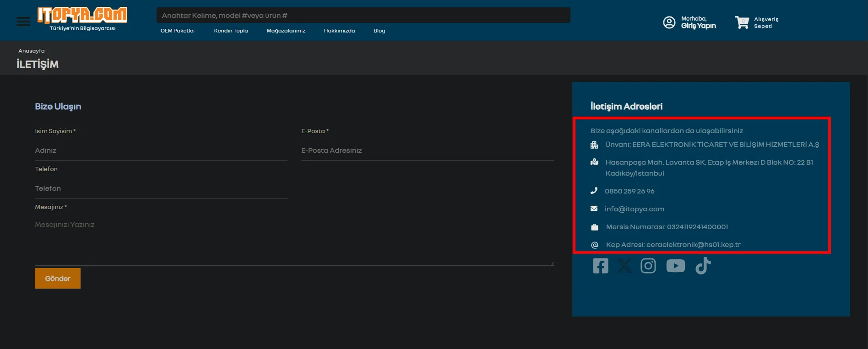Click the info@itopya.com email address
The height and width of the screenshot is (349, 868).
coord(634,209)
